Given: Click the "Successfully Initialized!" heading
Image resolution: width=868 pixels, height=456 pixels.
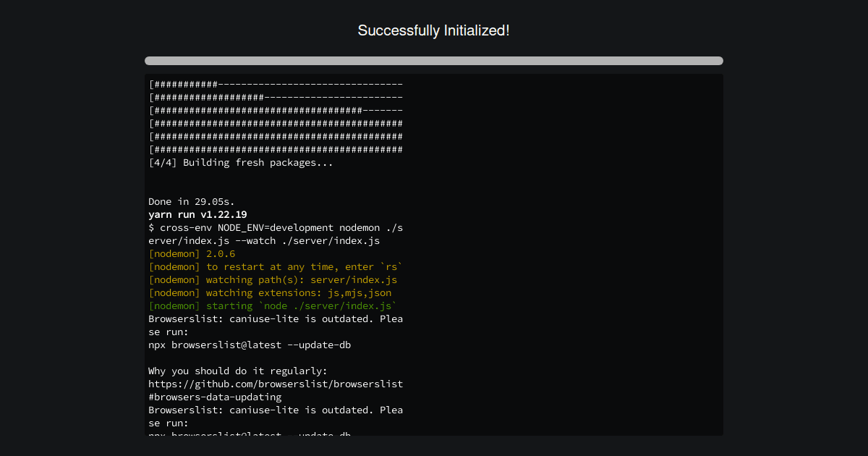Looking at the screenshot, I should pyautogui.click(x=433, y=30).
